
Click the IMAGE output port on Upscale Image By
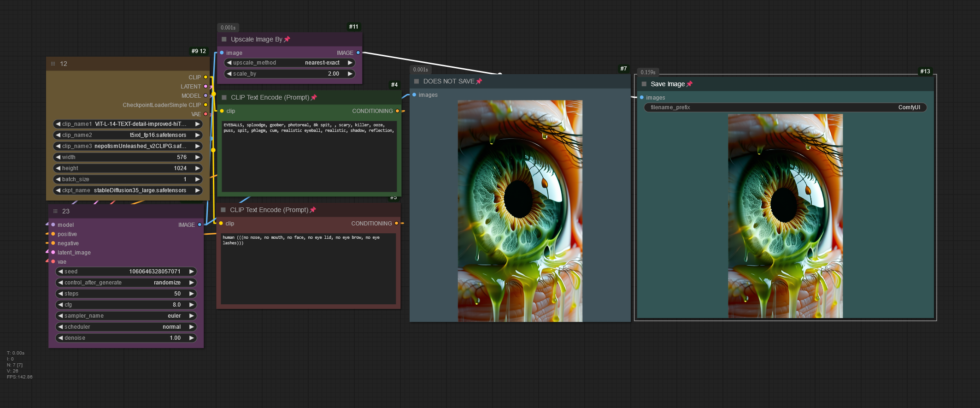(x=358, y=53)
